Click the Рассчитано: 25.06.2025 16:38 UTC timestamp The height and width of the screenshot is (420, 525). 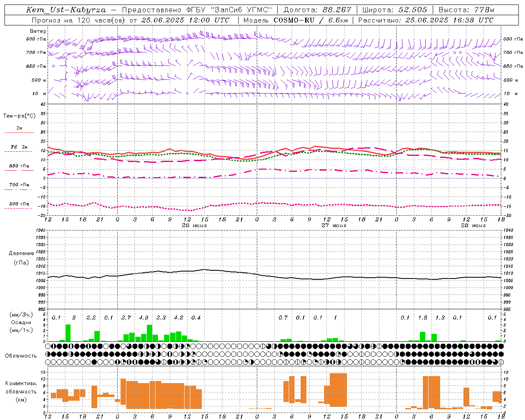(426, 20)
